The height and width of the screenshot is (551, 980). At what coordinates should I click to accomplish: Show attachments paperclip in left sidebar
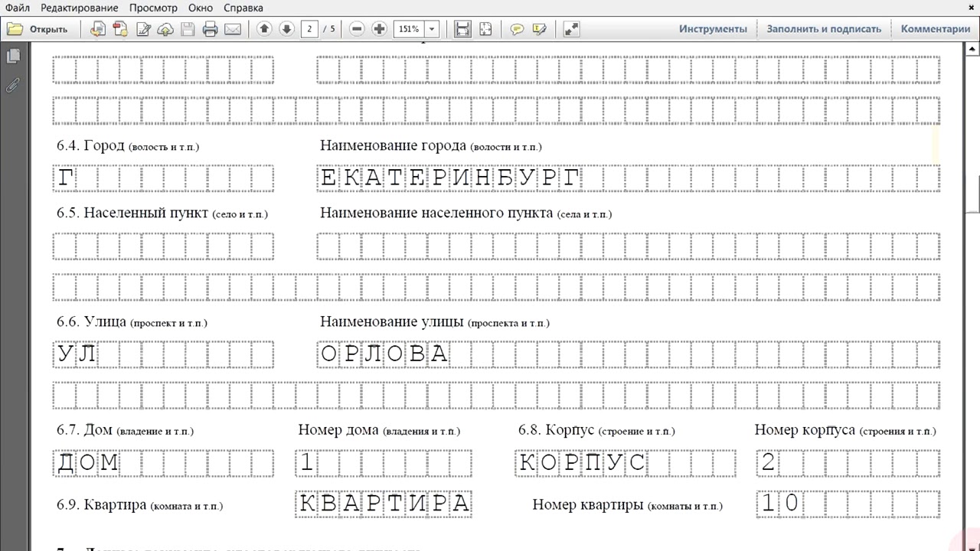coord(13,84)
